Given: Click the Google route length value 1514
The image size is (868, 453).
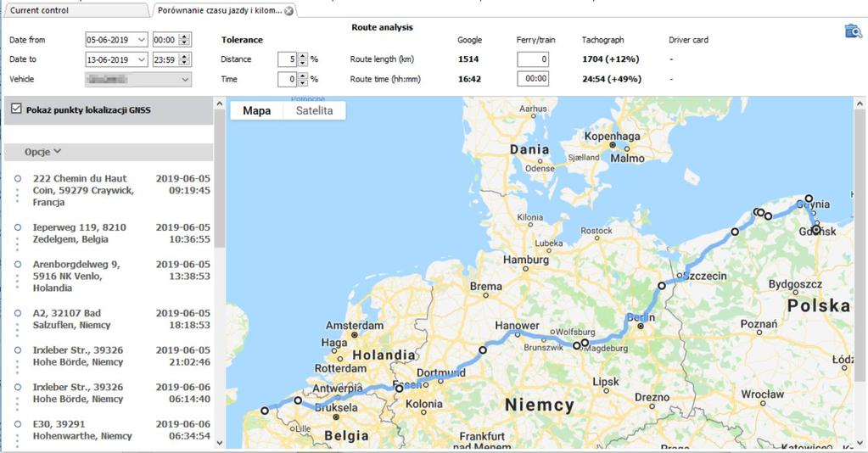Looking at the screenshot, I should [468, 59].
